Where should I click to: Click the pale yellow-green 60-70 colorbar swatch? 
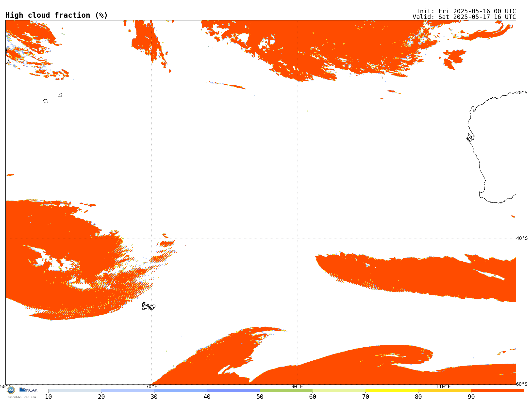[339, 391]
